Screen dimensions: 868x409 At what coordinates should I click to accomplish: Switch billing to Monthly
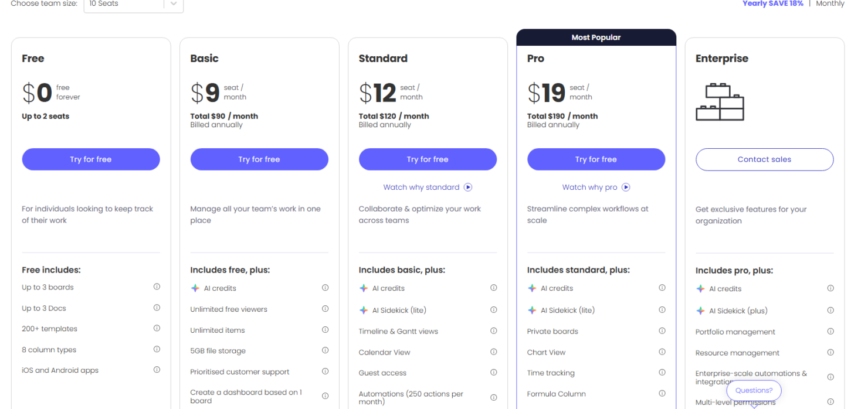[830, 4]
